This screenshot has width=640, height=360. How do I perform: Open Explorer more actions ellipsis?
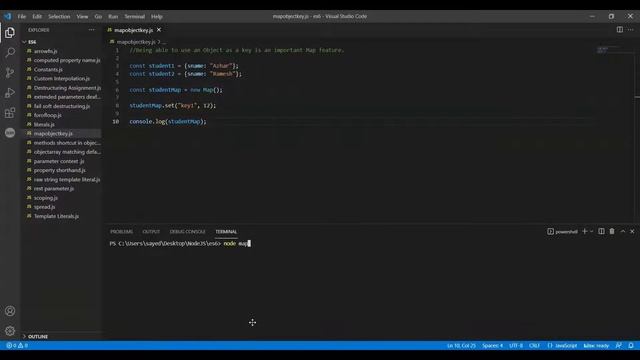point(91,30)
